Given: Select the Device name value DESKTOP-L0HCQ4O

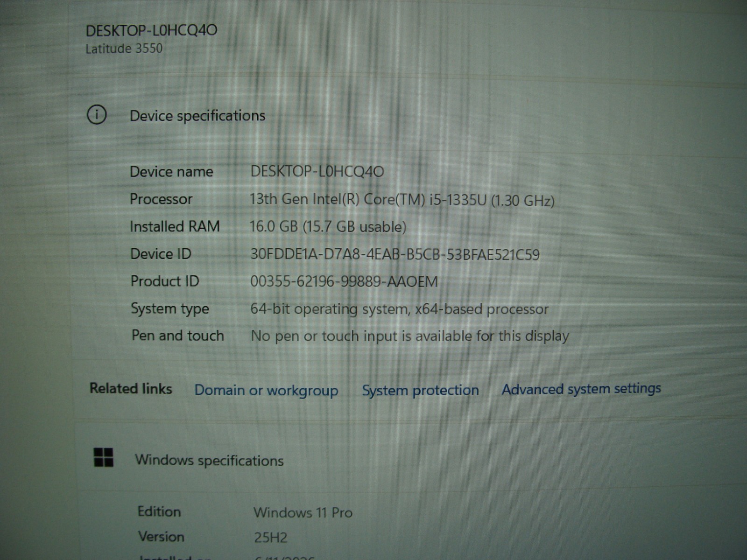Looking at the screenshot, I should (317, 171).
